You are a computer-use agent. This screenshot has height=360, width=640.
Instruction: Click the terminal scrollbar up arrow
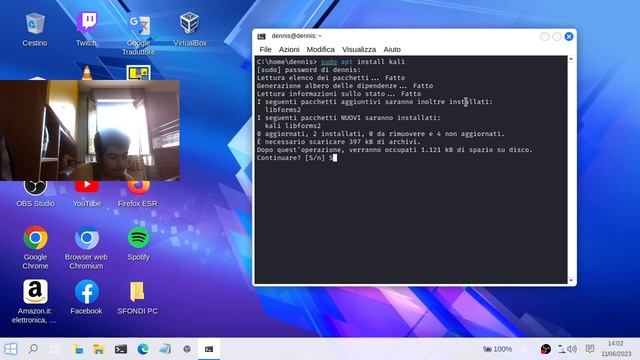click(x=571, y=60)
